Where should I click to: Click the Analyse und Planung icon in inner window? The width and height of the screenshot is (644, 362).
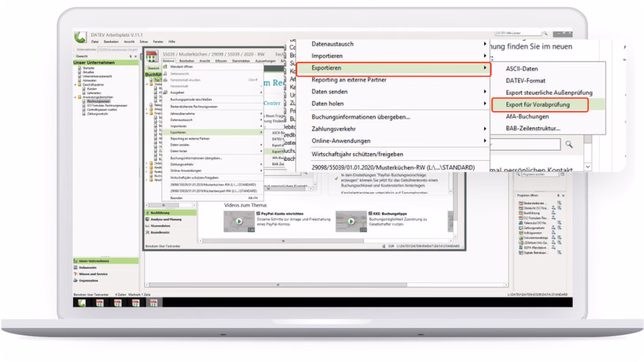pyautogui.click(x=147, y=219)
